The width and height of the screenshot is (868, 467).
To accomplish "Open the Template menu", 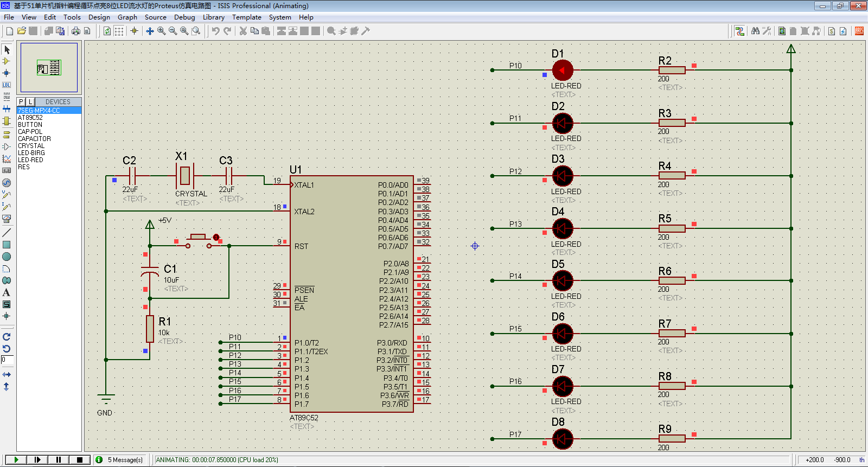I will coord(247,17).
